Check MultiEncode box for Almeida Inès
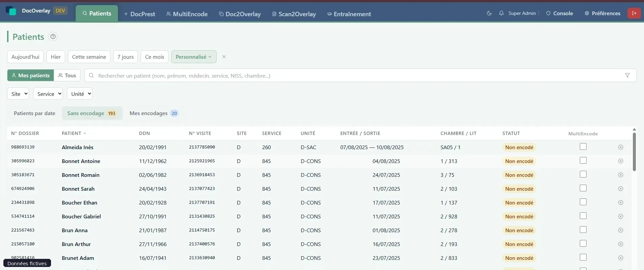The height and width of the screenshot is (270, 644). (x=583, y=146)
